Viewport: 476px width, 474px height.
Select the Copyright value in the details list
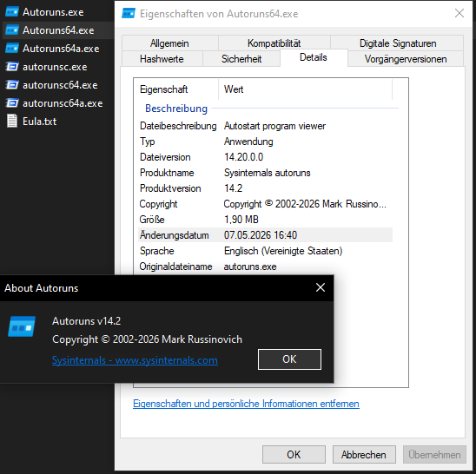[305, 204]
